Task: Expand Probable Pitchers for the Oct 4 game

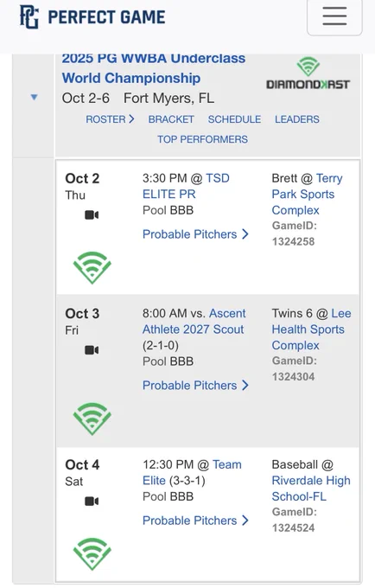Action: (x=195, y=521)
